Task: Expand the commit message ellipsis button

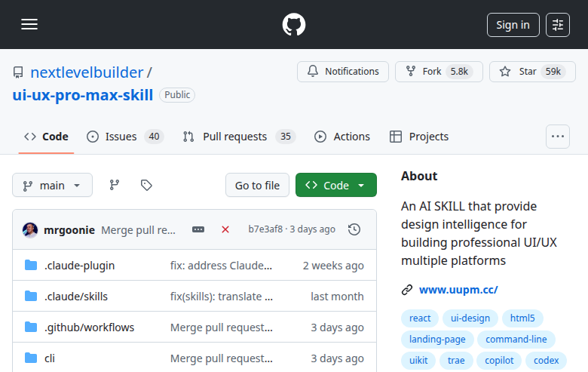Action: coord(198,229)
